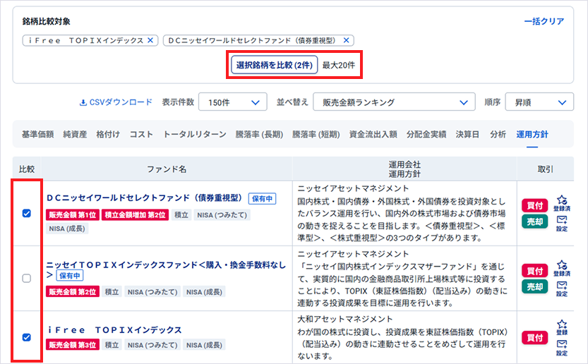
Task: Click the 積立金額増加 第2位 badge
Action: pyautogui.click(x=135, y=214)
